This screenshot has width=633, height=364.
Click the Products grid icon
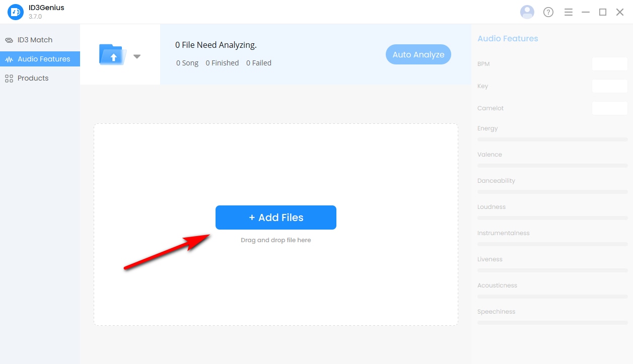tap(9, 79)
